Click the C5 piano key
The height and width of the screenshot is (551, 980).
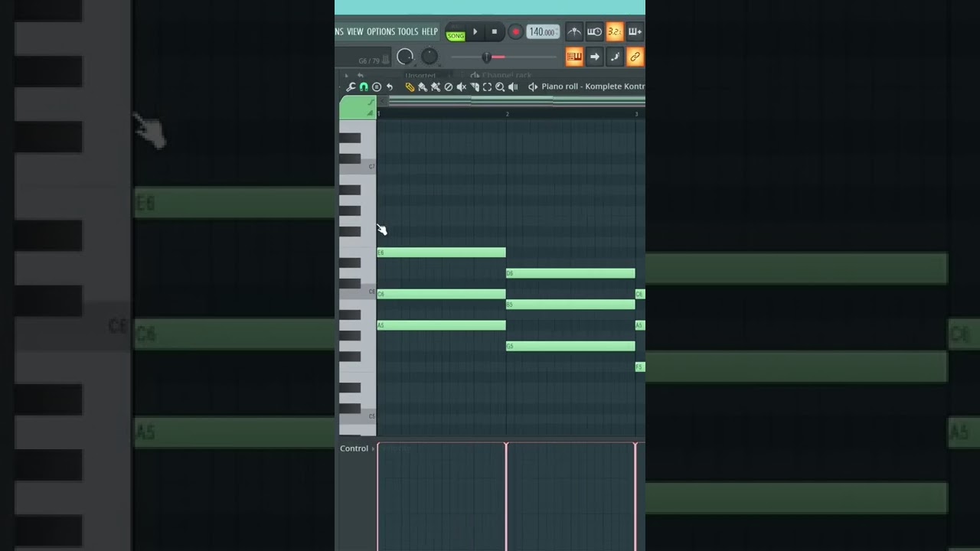358,416
